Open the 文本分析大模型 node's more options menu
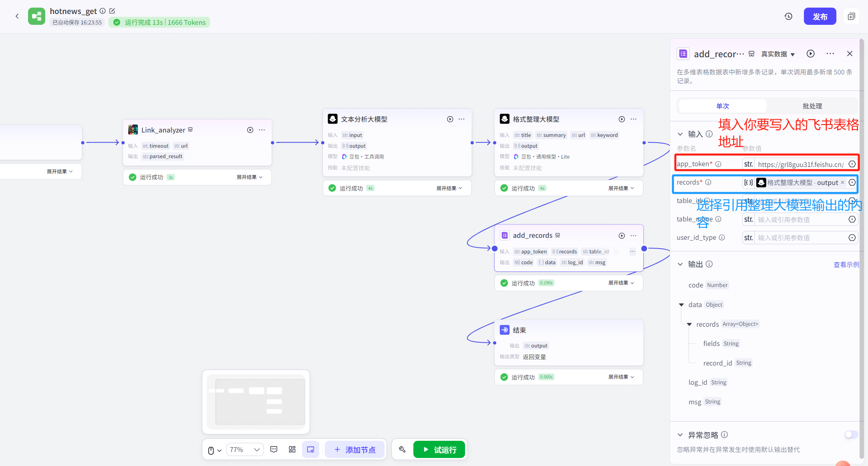The width and height of the screenshot is (868, 466). point(461,119)
